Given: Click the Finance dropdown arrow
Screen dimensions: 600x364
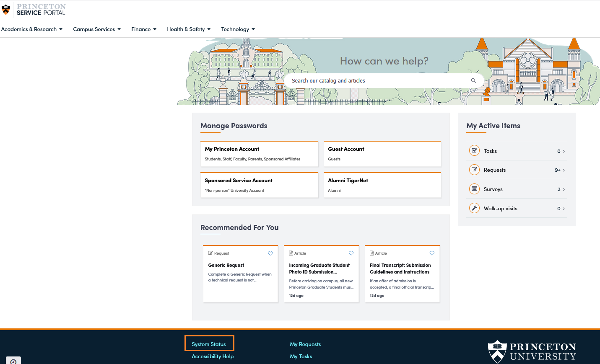Looking at the screenshot, I should click(x=155, y=29).
